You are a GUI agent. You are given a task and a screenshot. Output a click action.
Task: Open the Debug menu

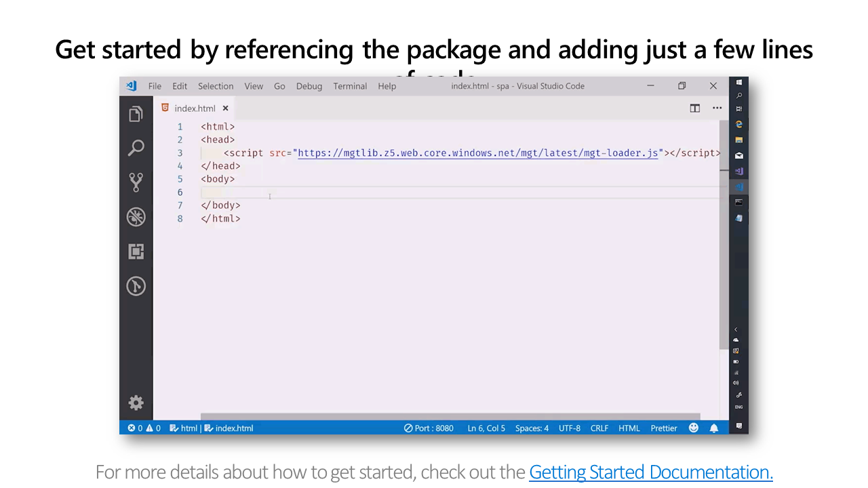309,86
